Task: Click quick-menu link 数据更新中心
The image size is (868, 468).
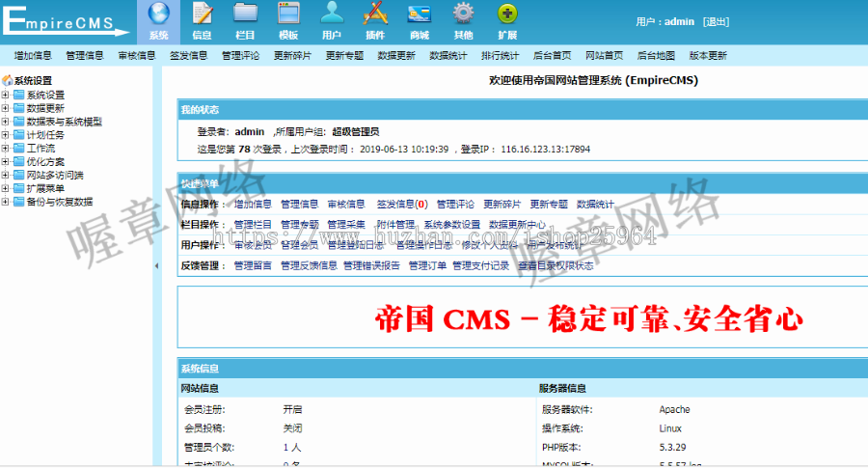Action: [517, 225]
